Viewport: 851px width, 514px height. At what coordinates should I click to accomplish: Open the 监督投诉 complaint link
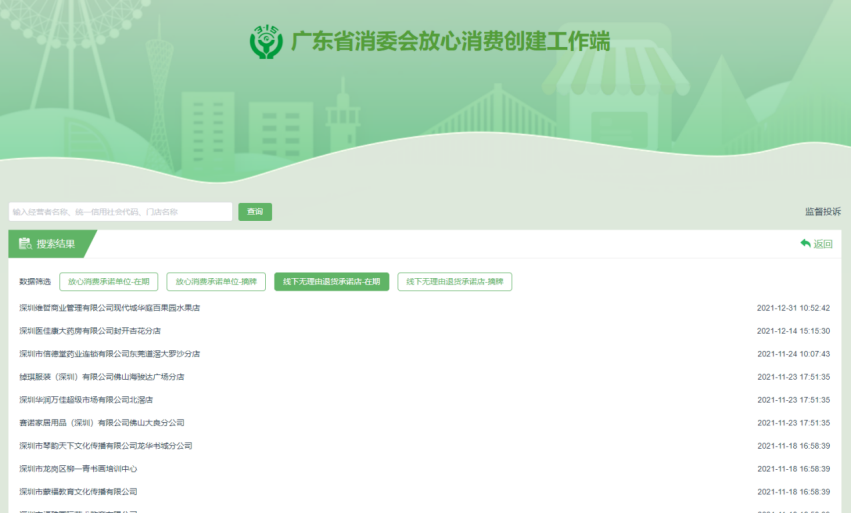pyautogui.click(x=822, y=212)
